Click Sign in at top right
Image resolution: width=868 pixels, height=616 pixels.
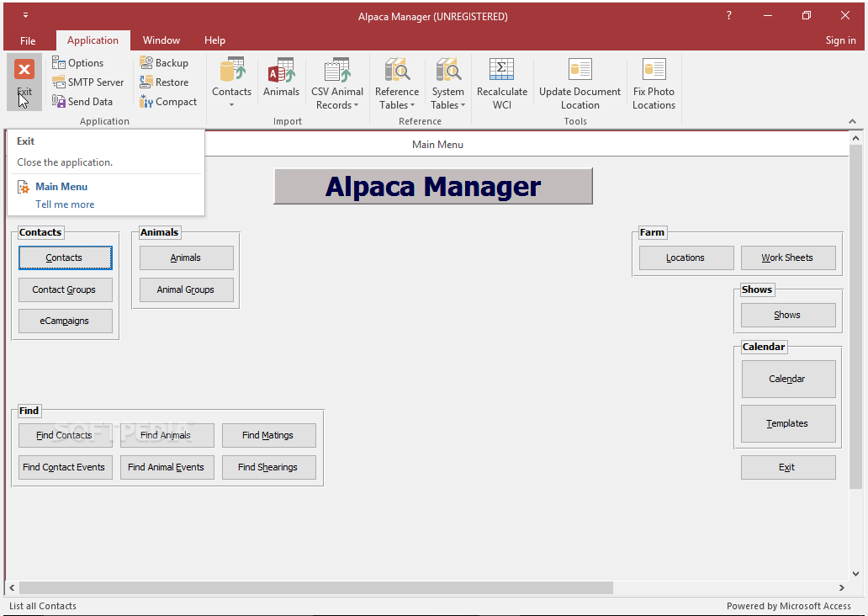tap(840, 40)
